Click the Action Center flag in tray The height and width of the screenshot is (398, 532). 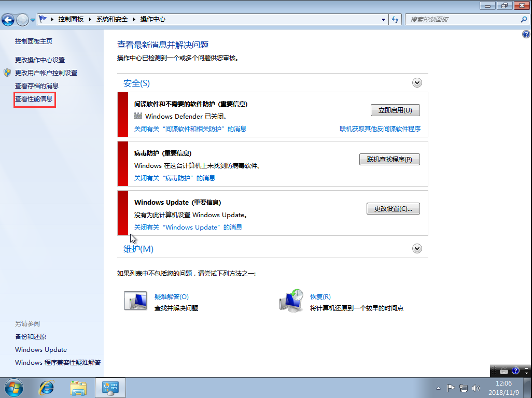click(451, 388)
